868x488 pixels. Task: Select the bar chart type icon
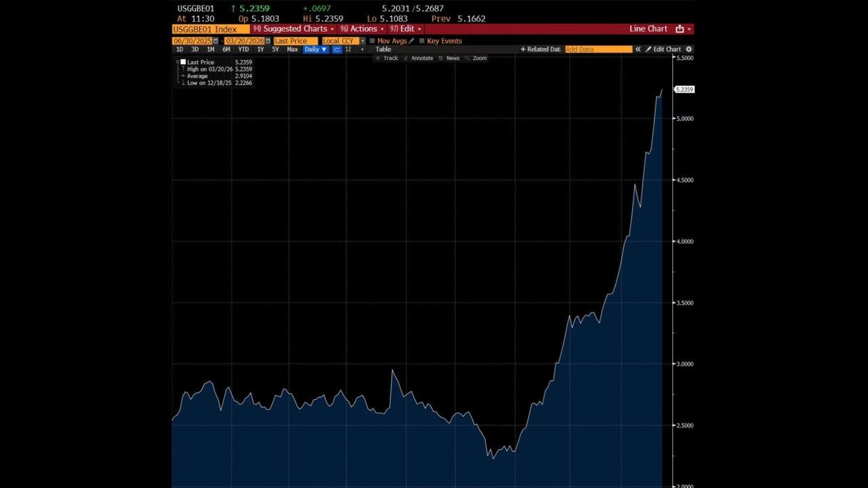pyautogui.click(x=349, y=49)
